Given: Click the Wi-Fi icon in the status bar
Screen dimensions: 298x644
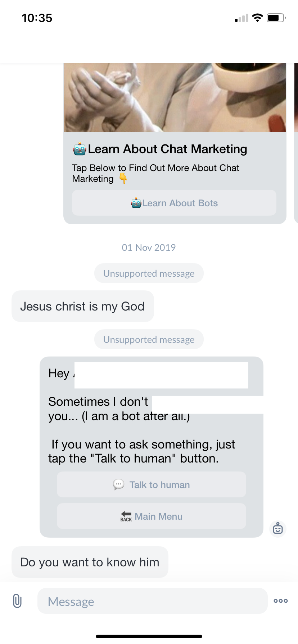Looking at the screenshot, I should click(x=258, y=18).
